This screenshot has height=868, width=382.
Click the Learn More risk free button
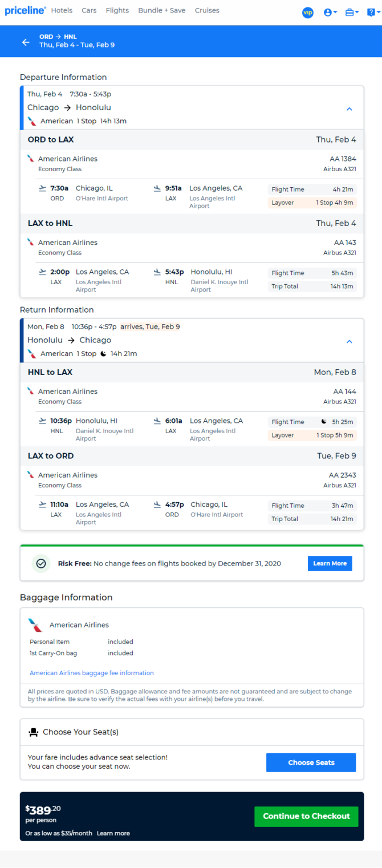pos(330,563)
